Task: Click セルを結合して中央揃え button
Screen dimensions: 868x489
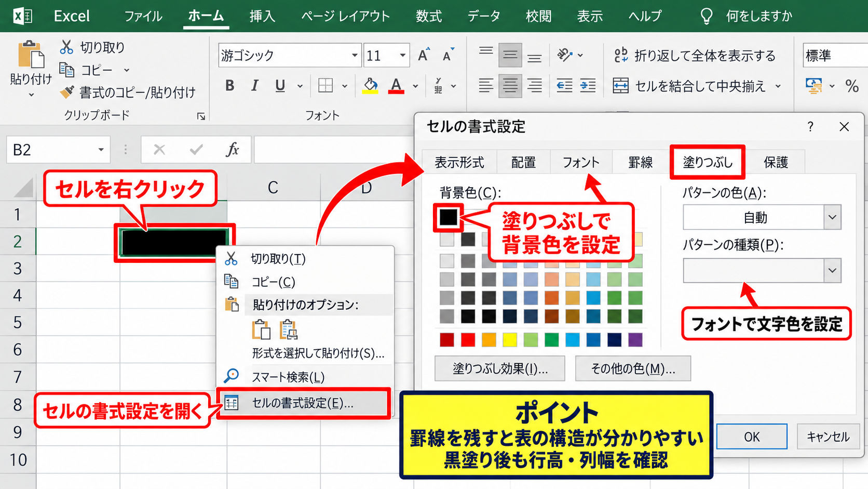Action: tap(689, 86)
